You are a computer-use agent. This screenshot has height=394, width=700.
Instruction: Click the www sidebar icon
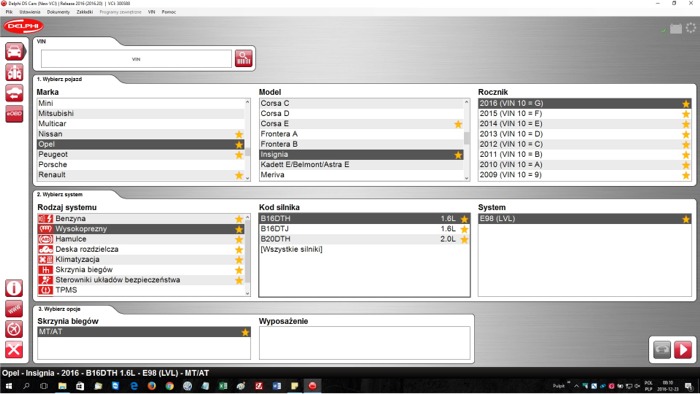point(14,309)
